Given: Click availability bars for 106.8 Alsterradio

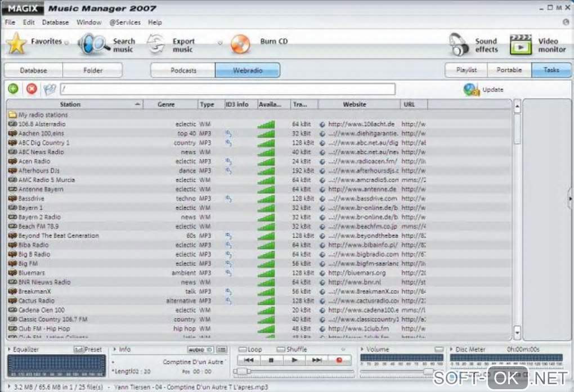Looking at the screenshot, I should click(266, 124).
